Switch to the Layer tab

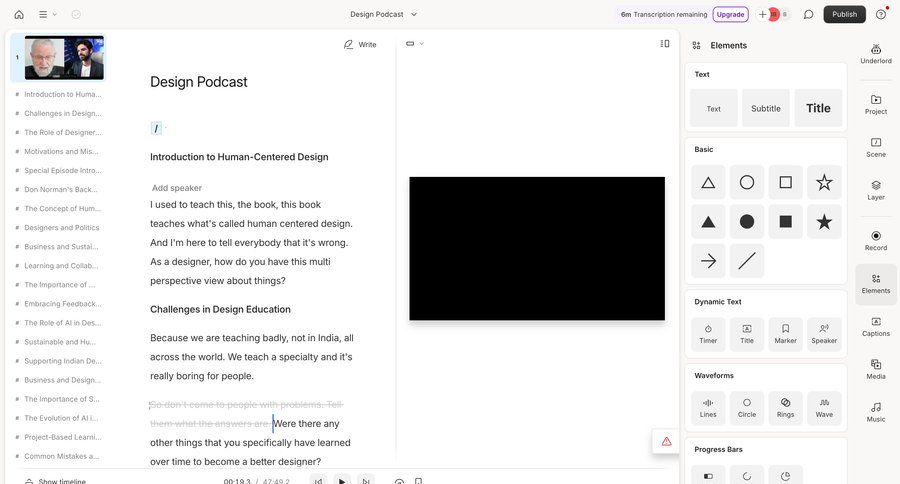coord(875,190)
